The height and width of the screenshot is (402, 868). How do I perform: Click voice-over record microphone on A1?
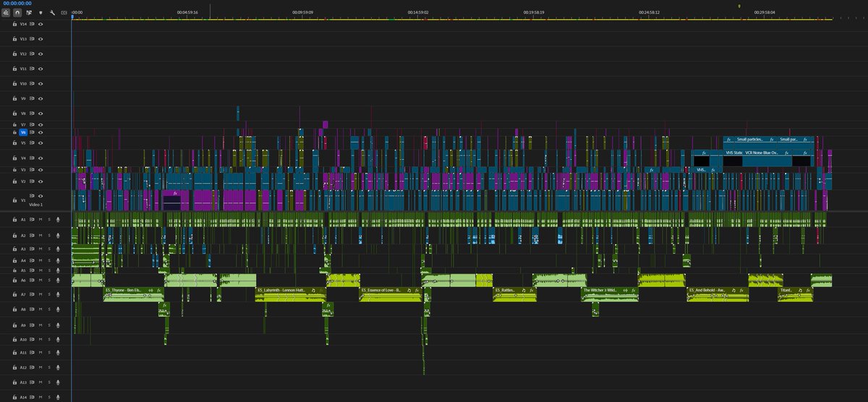58,220
